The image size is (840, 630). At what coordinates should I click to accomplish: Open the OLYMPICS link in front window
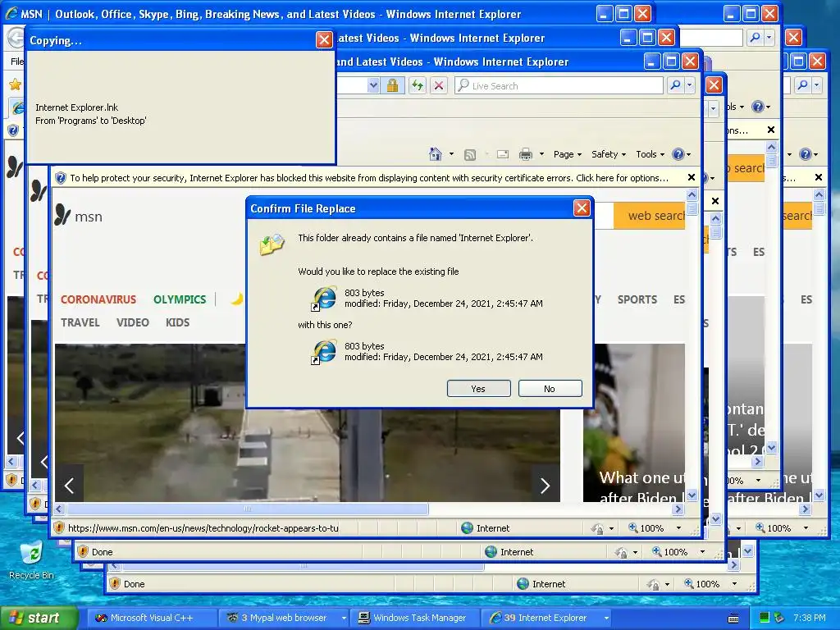tap(180, 299)
